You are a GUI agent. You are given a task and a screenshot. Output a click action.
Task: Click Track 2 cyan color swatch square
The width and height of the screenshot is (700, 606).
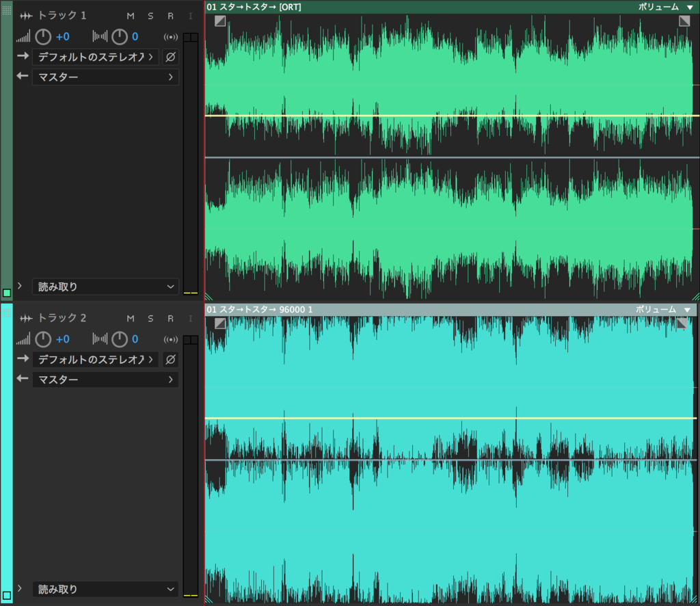pyautogui.click(x=7, y=595)
